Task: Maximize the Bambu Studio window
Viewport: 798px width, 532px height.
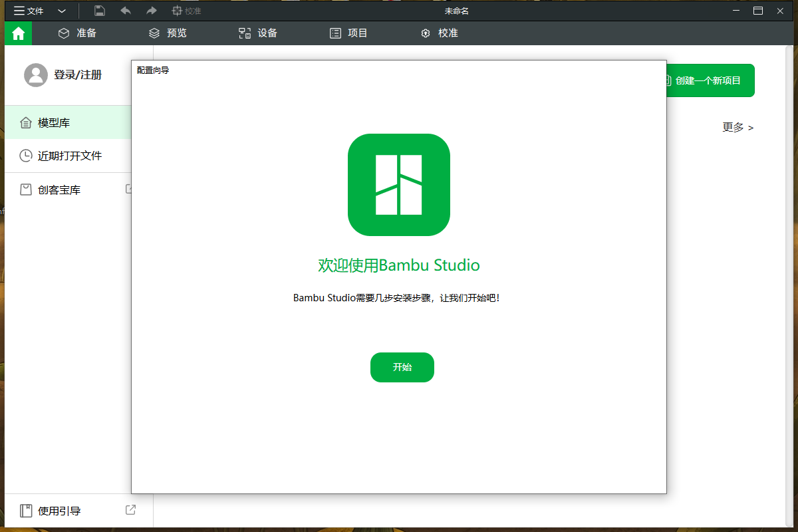Action: [758, 11]
